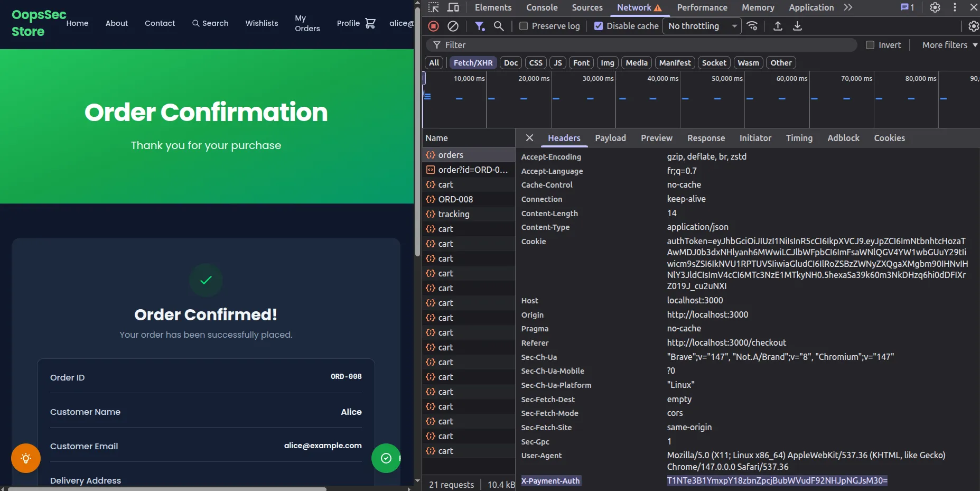The height and width of the screenshot is (491, 980).
Task: Open the network search panel
Action: click(499, 26)
